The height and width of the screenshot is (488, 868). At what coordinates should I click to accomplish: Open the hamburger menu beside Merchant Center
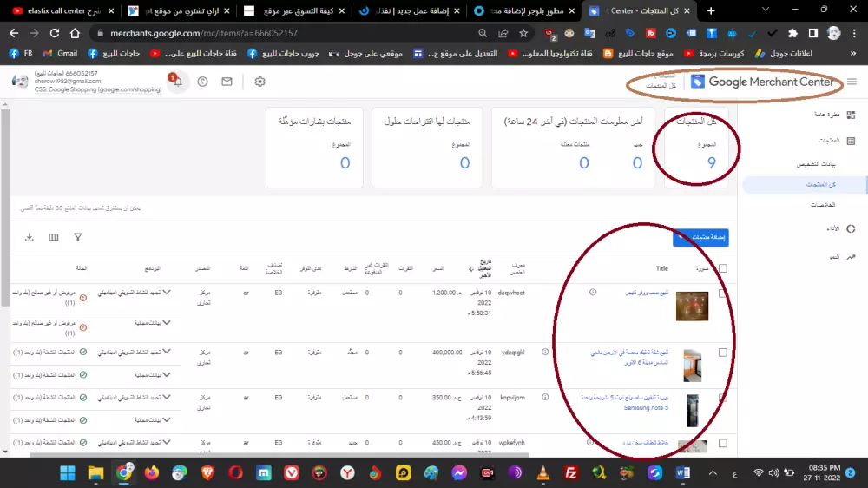pos(852,82)
